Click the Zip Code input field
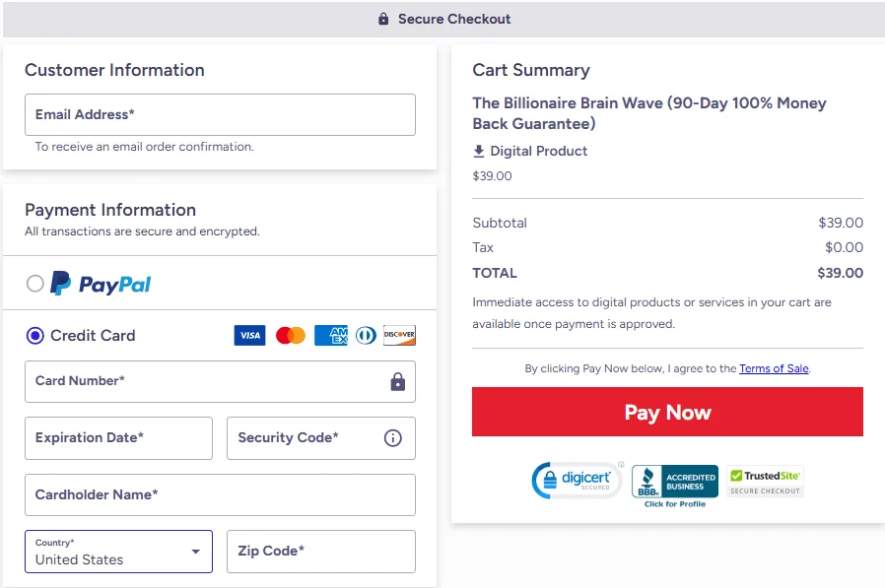Image resolution: width=885 pixels, height=588 pixels. 320,552
